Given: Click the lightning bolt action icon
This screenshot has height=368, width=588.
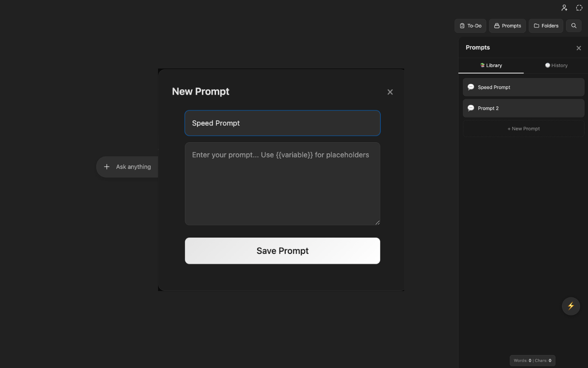Looking at the screenshot, I should click(x=571, y=306).
